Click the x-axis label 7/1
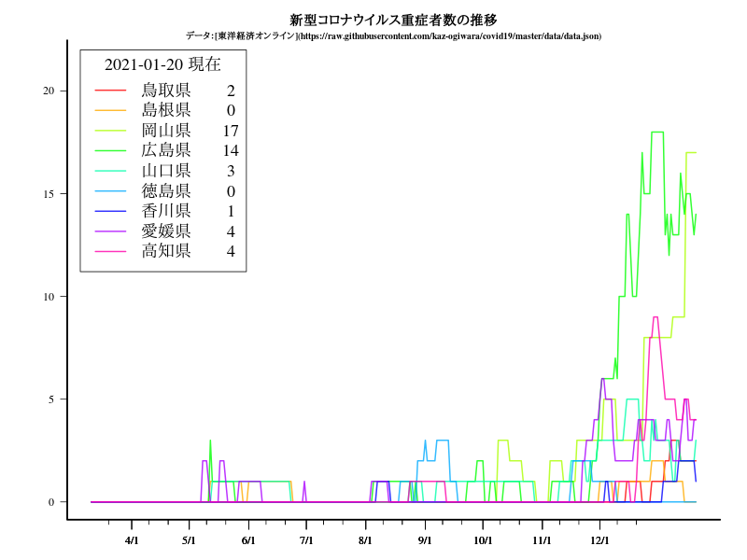747x560 pixels. 306,540
